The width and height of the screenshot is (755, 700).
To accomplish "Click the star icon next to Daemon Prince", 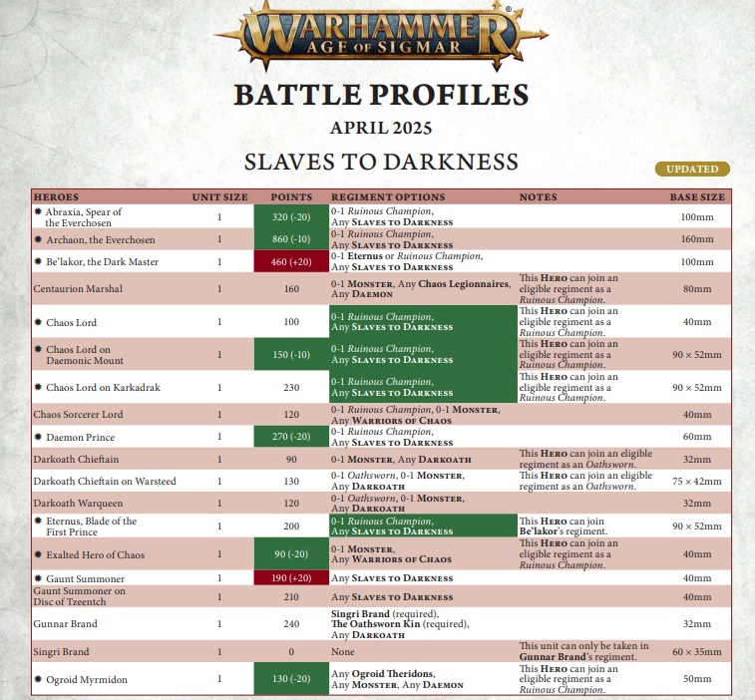I will pyautogui.click(x=38, y=437).
